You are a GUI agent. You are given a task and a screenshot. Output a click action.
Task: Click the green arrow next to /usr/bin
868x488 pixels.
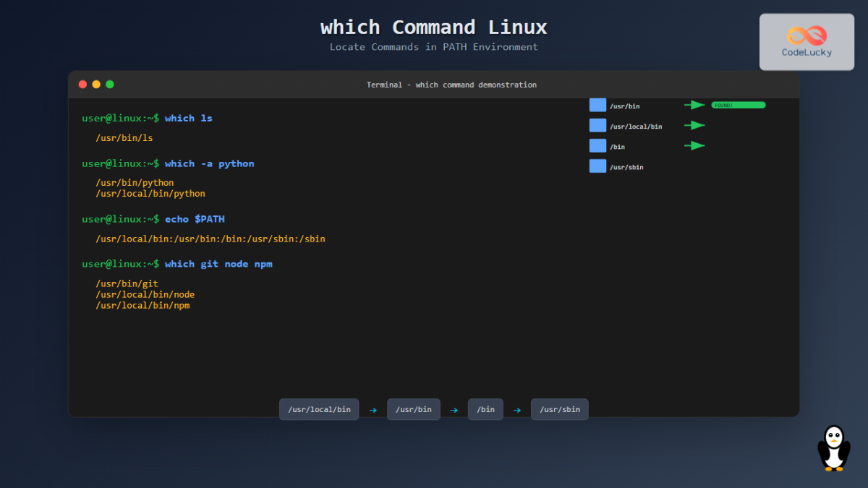[694, 105]
